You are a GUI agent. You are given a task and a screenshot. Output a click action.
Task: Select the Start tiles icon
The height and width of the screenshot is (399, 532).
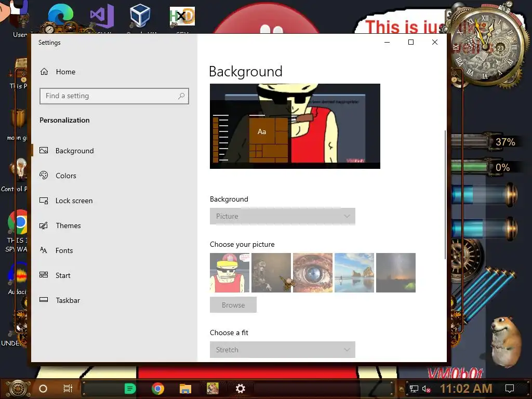(x=44, y=275)
